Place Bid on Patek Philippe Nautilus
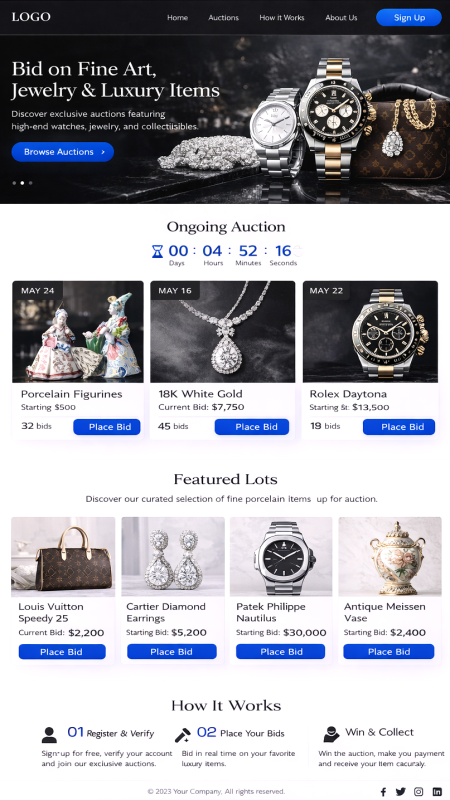The height and width of the screenshot is (800, 450). click(x=281, y=652)
